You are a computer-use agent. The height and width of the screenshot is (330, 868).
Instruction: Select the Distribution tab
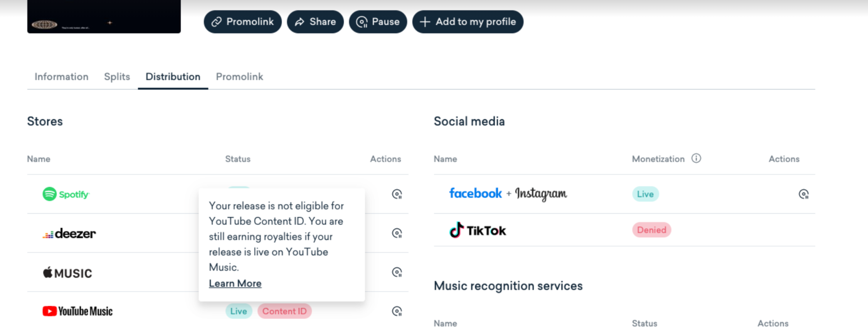pyautogui.click(x=173, y=77)
